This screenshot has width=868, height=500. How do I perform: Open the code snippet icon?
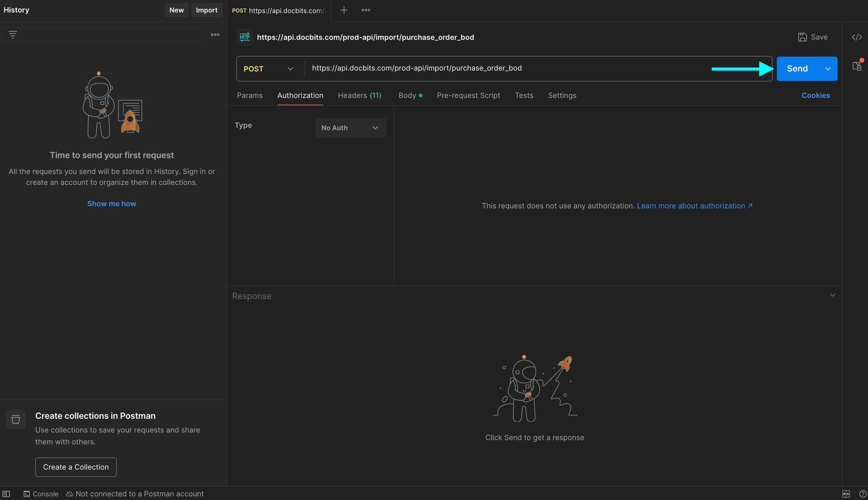coord(857,37)
